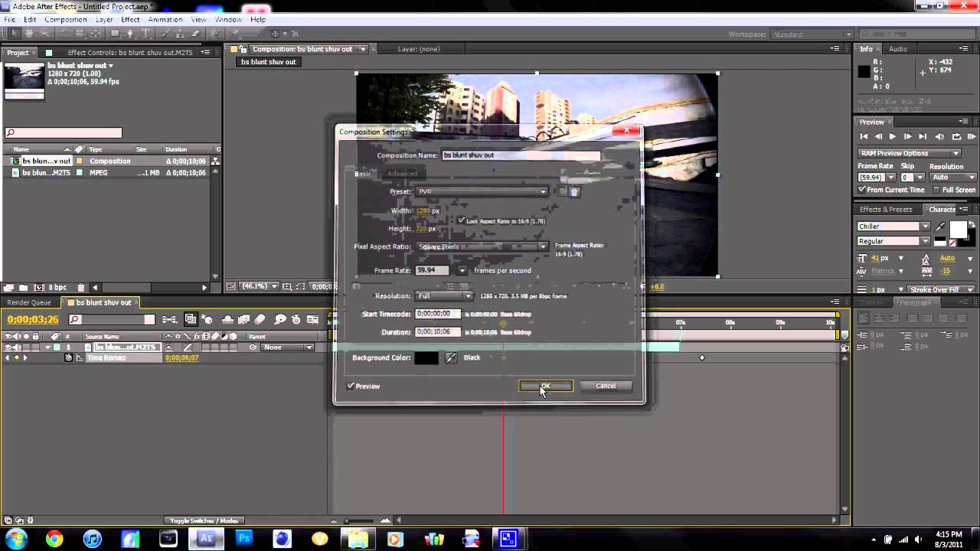Image resolution: width=980 pixels, height=551 pixels.
Task: Open the Preset dropdown
Action: click(482, 192)
